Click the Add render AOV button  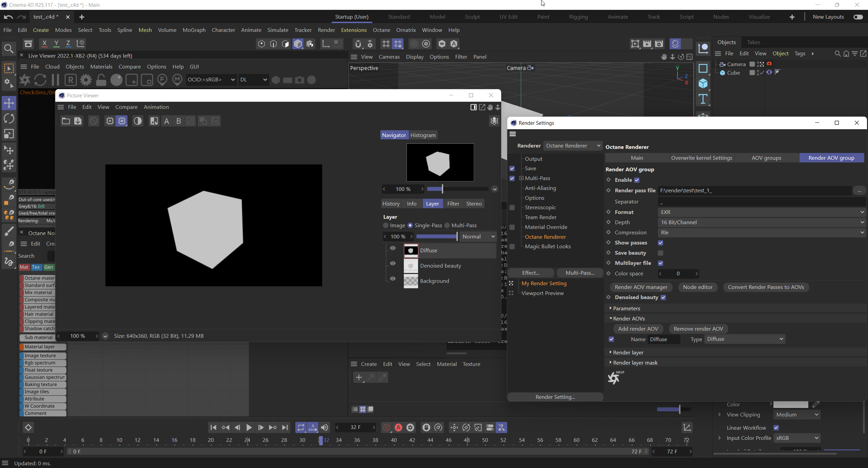pyautogui.click(x=638, y=329)
